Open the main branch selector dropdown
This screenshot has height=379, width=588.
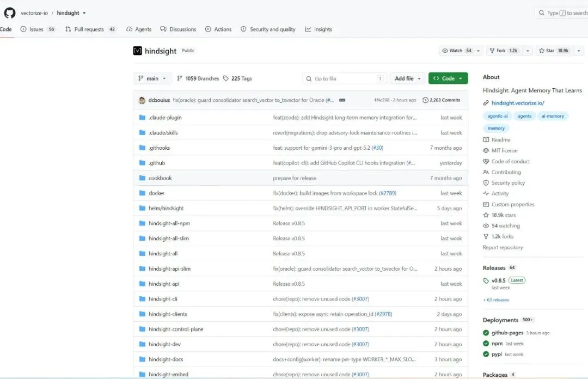(x=152, y=78)
